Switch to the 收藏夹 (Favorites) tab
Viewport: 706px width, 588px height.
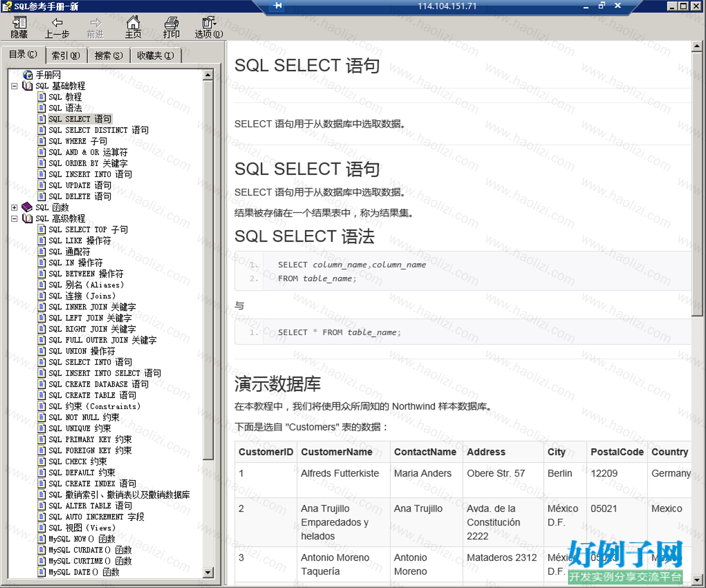point(156,56)
